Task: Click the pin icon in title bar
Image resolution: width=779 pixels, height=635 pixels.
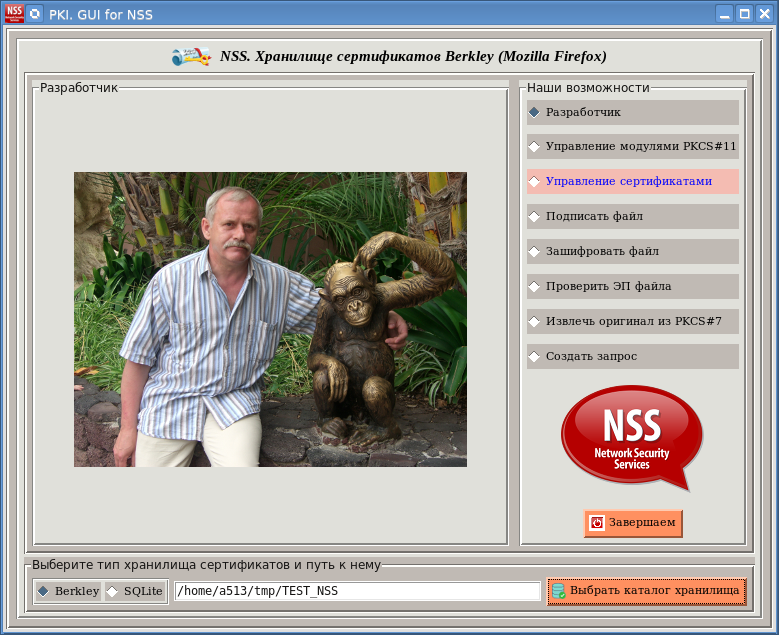Action: coord(35,14)
